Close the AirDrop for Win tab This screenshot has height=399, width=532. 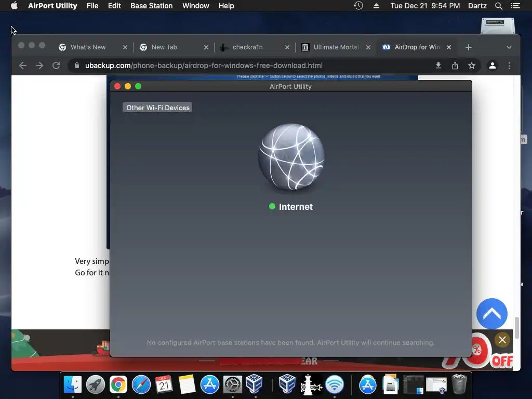(449, 47)
